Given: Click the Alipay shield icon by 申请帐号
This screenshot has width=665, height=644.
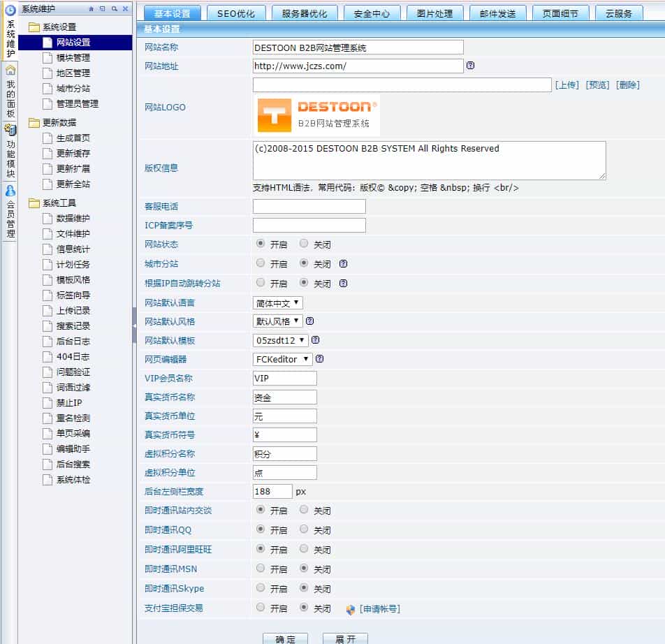Looking at the screenshot, I should click(x=351, y=610).
